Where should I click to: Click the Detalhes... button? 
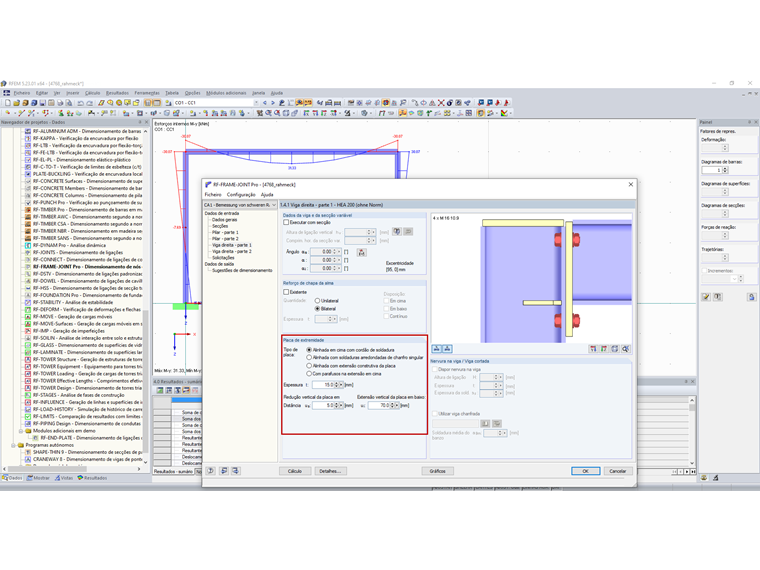[330, 471]
